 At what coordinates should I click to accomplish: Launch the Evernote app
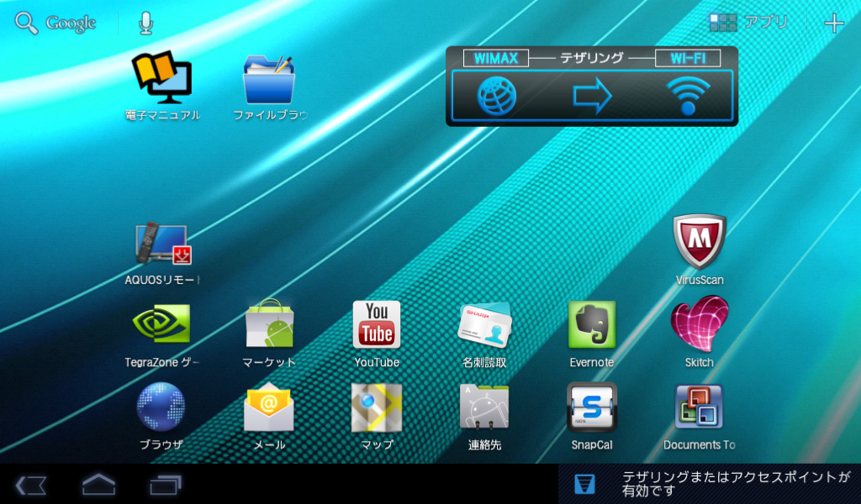591,325
